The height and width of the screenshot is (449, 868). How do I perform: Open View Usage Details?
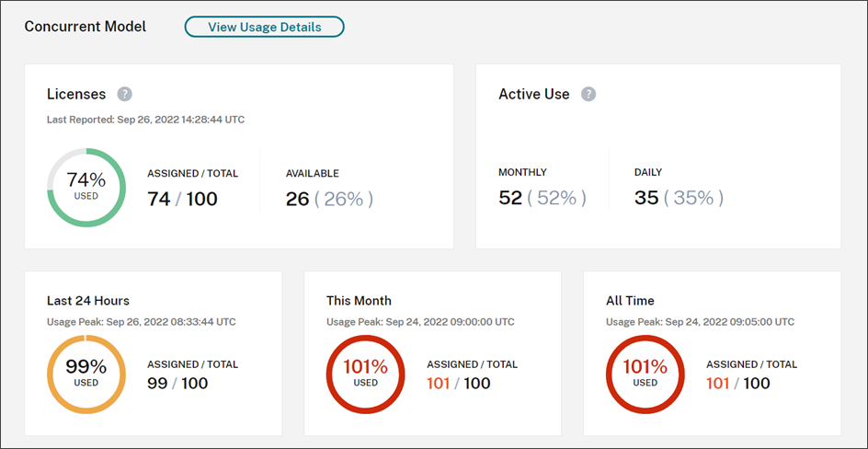(x=264, y=27)
